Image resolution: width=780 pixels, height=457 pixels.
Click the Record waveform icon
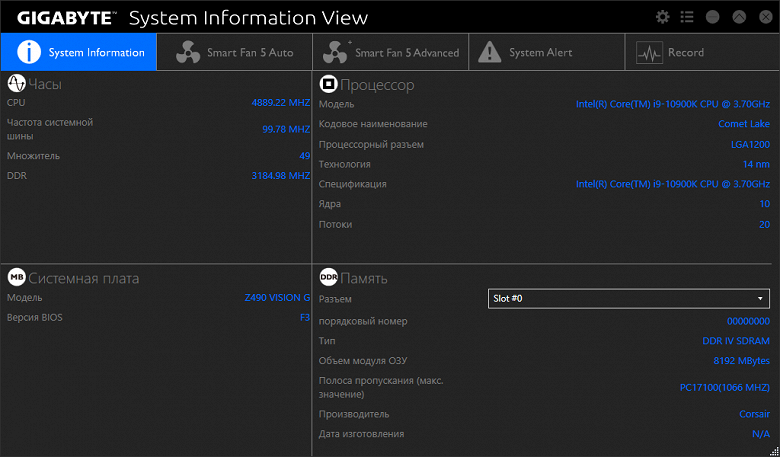pos(649,53)
